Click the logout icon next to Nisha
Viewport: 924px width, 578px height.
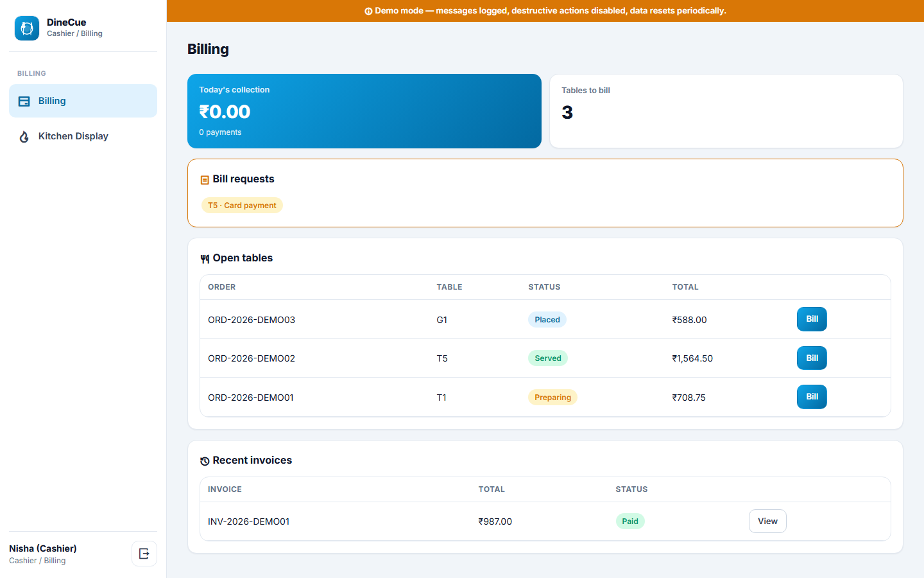pyautogui.click(x=144, y=554)
